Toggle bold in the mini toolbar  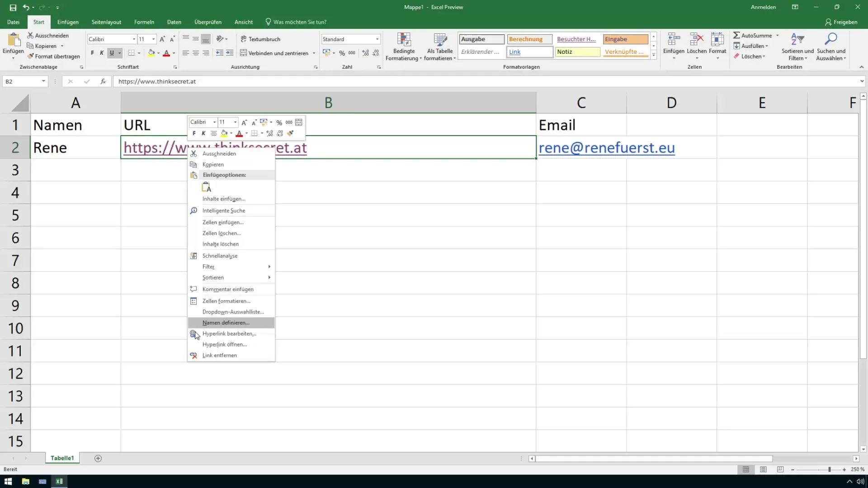(x=194, y=133)
